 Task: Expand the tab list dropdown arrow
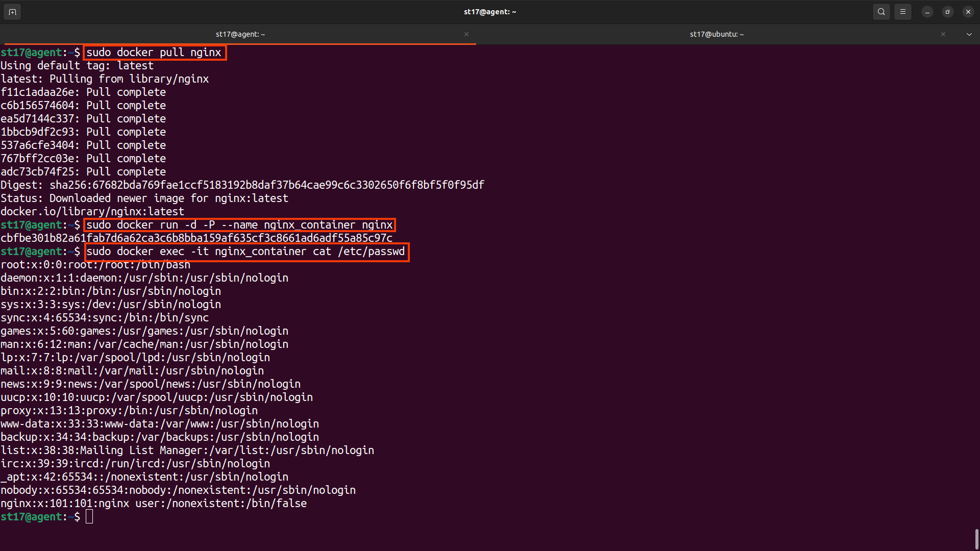click(x=969, y=34)
